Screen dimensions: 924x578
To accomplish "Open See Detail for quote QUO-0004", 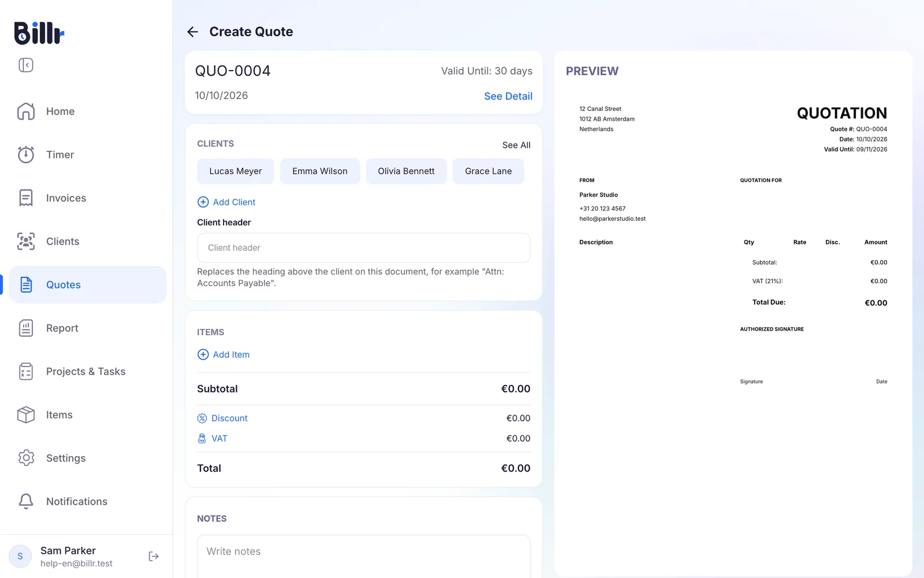I will point(508,96).
